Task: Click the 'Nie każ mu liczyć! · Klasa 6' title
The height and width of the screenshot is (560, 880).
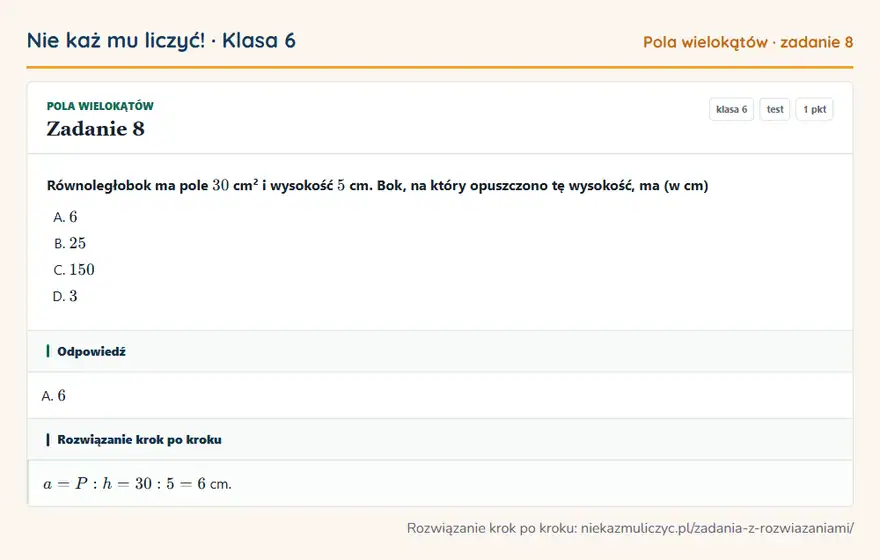Action: pyautogui.click(x=161, y=41)
